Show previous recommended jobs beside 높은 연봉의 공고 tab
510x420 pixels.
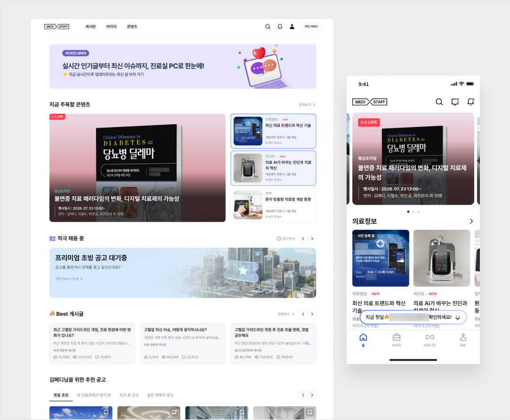tap(303, 395)
